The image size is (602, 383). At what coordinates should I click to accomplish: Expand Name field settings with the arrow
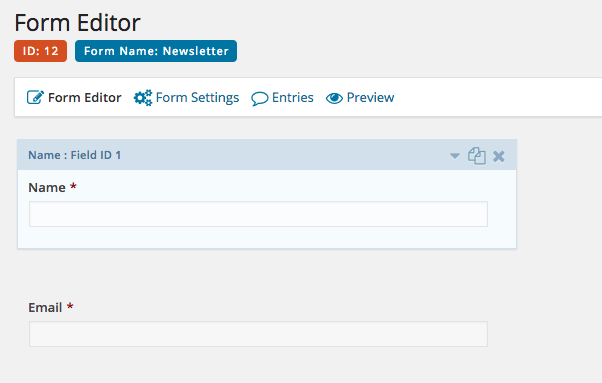[x=455, y=156]
